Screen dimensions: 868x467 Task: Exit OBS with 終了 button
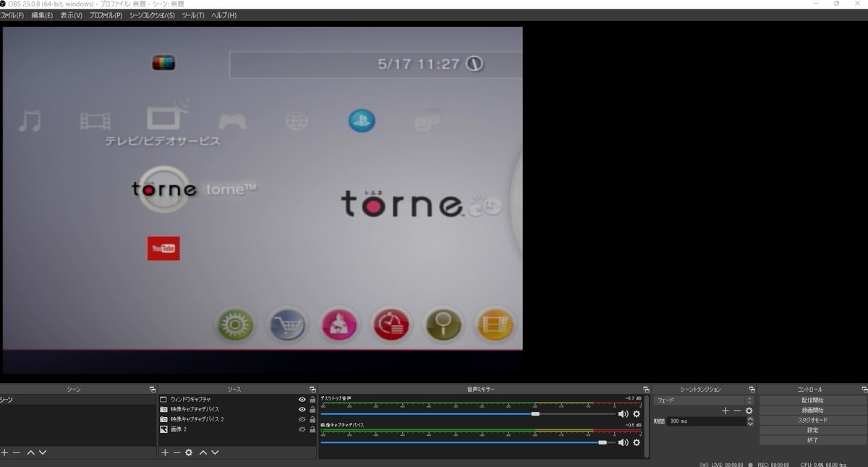812,440
